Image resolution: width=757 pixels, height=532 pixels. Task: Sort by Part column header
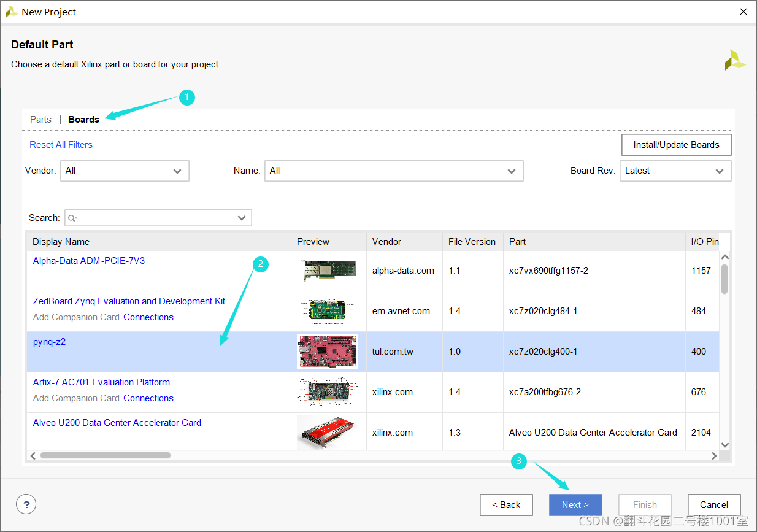coord(594,242)
